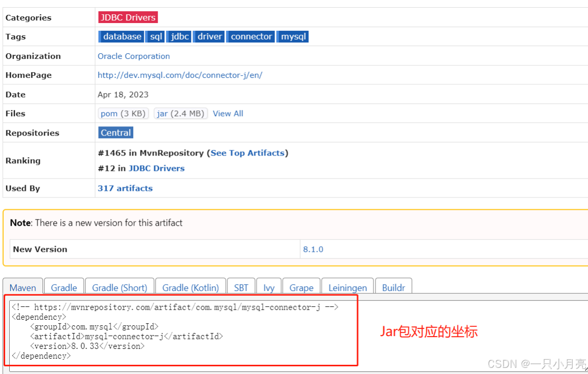
Task: Click inside the Maven dependency snippet textarea
Action: pos(298,336)
